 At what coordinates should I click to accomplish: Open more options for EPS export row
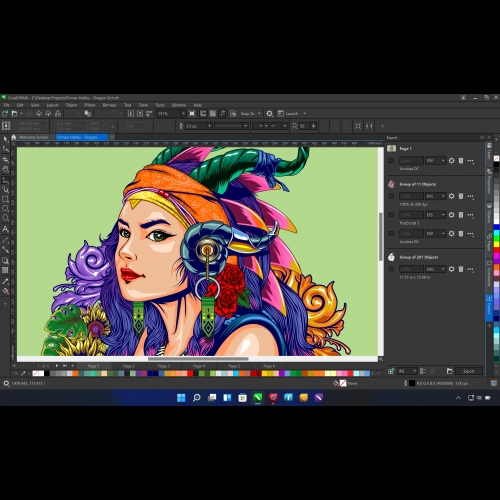click(470, 215)
